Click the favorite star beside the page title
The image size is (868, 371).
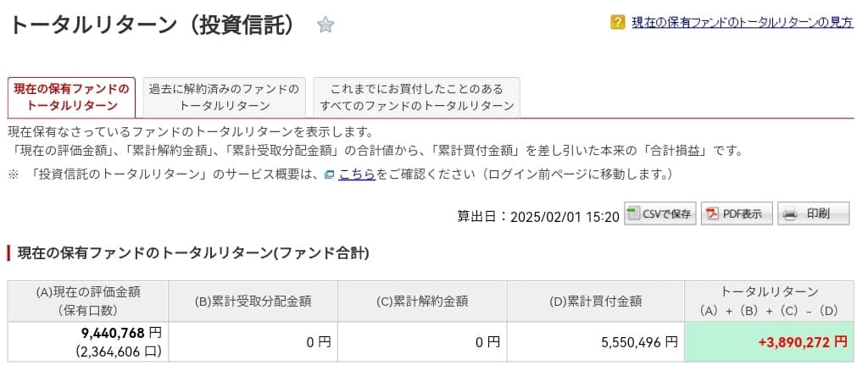[x=325, y=25]
